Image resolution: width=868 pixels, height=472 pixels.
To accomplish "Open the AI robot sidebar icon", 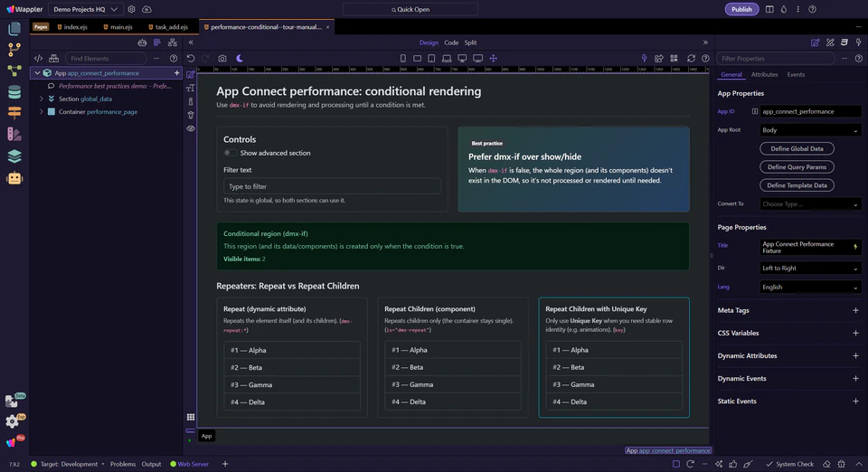I will tap(14, 178).
